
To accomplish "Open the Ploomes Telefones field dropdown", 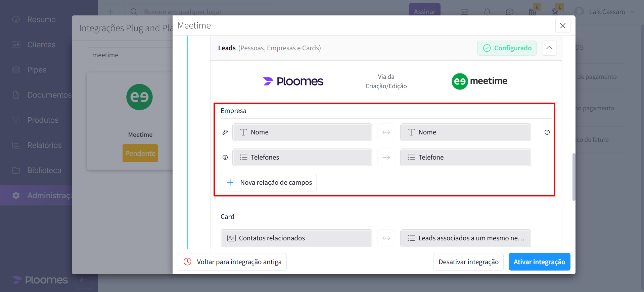I will (302, 158).
